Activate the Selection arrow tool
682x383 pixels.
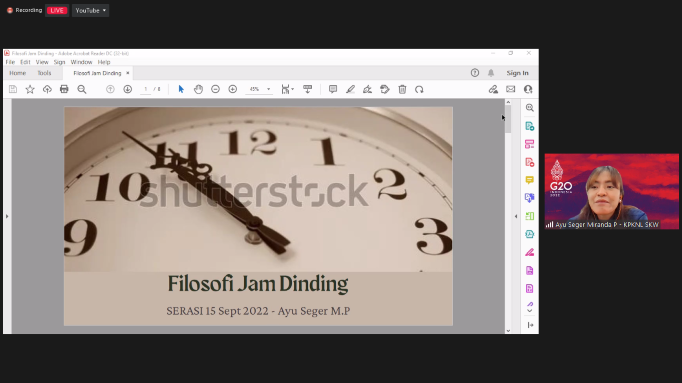(181, 89)
